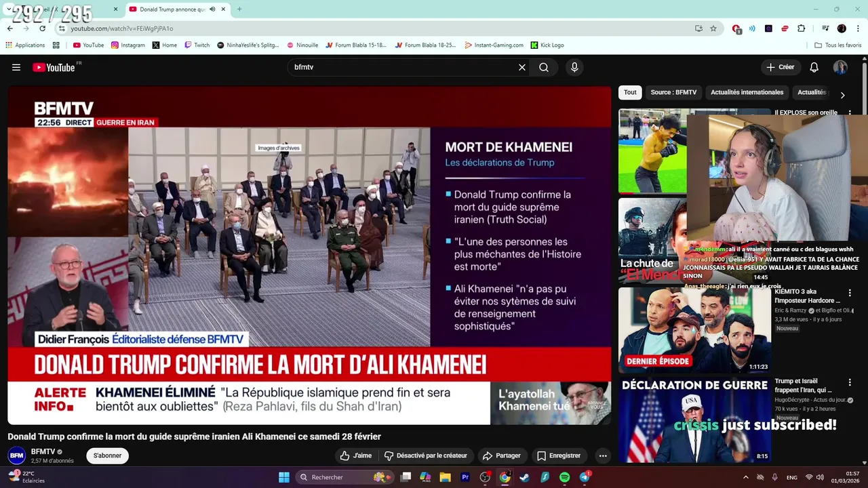The width and height of the screenshot is (868, 488).
Task: Open the more actions ellipsis below video
Action: pyautogui.click(x=603, y=455)
